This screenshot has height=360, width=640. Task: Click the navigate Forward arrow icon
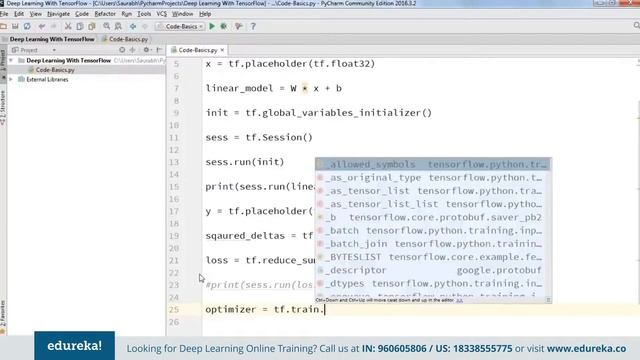point(144,26)
